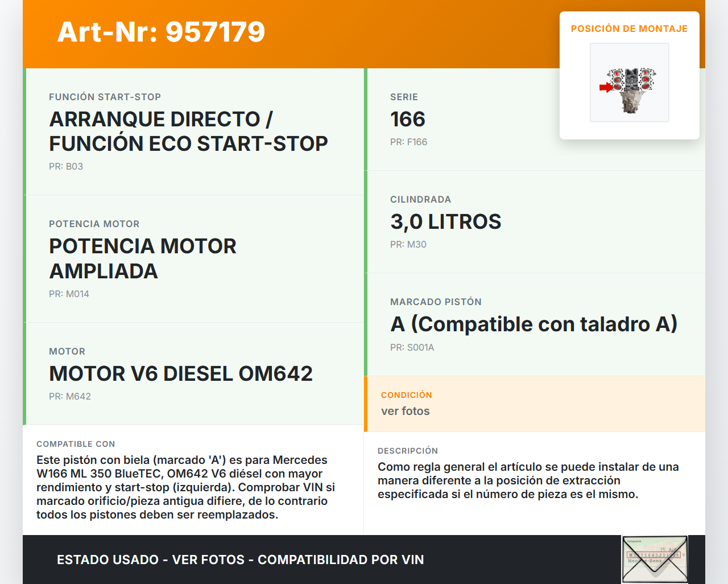The width and height of the screenshot is (728, 584).
Task: Select the series value "166"
Action: coord(408,119)
